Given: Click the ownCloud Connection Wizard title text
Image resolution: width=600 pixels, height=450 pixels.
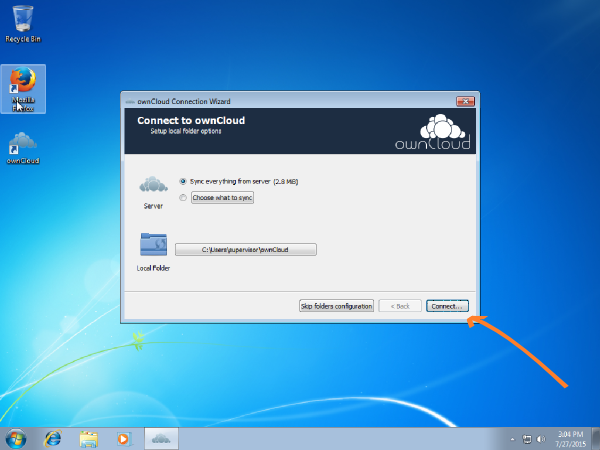Looking at the screenshot, I should coord(184,101).
